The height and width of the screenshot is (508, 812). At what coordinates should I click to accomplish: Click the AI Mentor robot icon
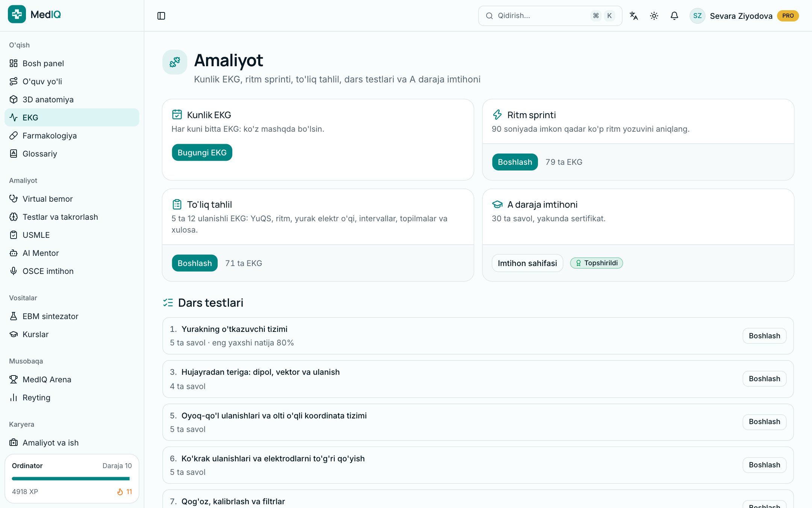click(x=14, y=253)
